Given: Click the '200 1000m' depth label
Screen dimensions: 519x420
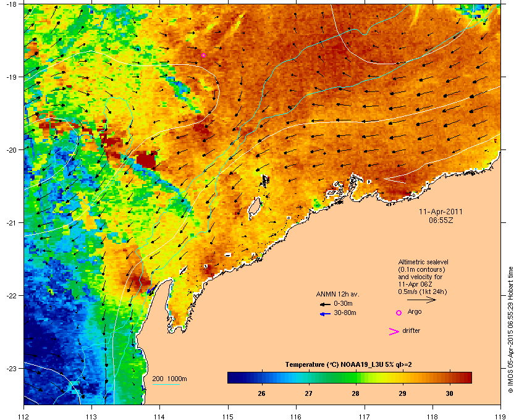Looking at the screenshot, I should click(x=169, y=379).
